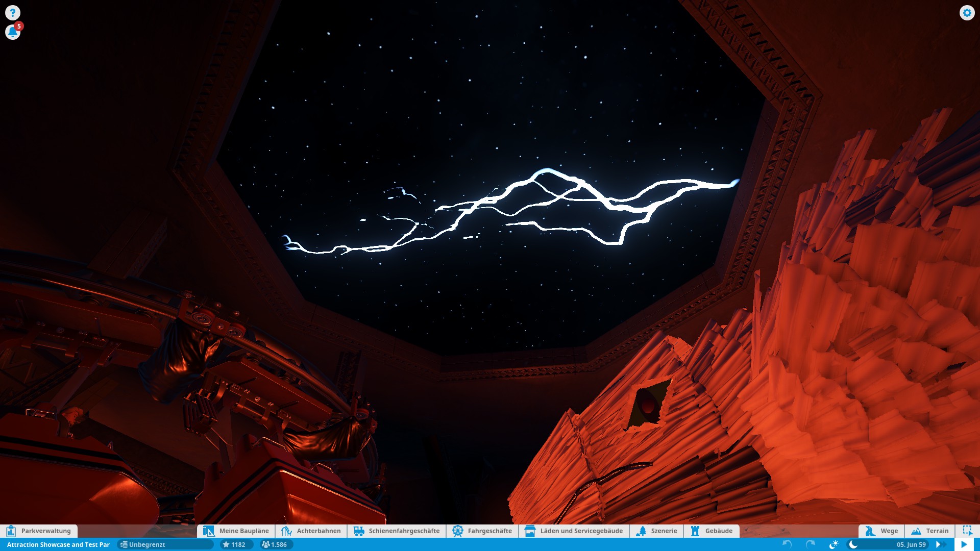Activate the multi-select dashed box tool
The image size is (980, 551).
[x=967, y=531]
